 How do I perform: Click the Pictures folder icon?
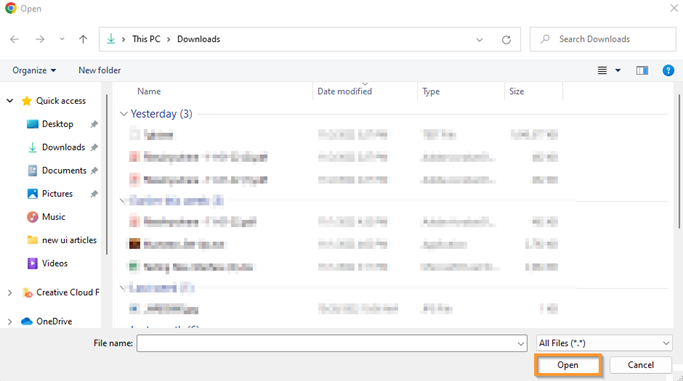point(32,194)
